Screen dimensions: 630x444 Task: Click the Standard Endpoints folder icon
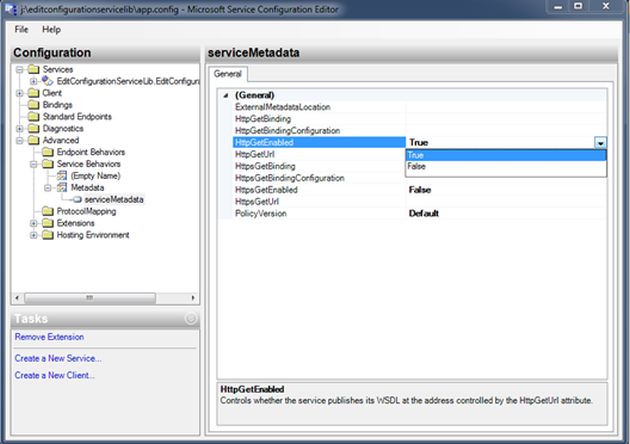[34, 117]
